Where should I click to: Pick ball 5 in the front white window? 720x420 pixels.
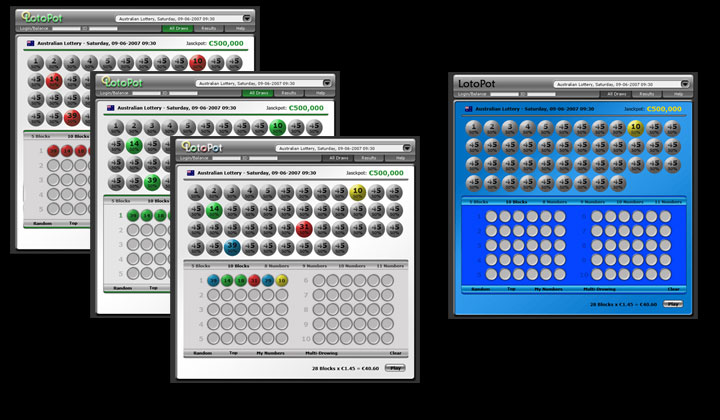click(268, 192)
